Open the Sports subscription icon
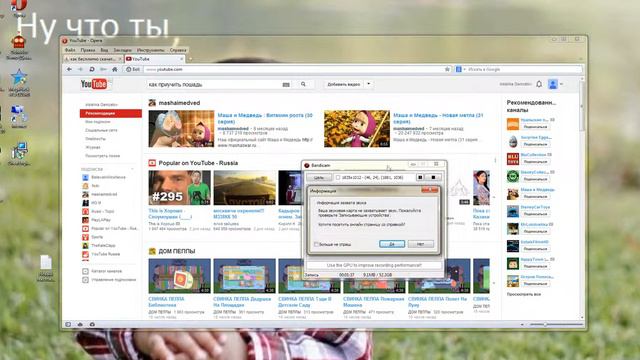 click(85, 237)
